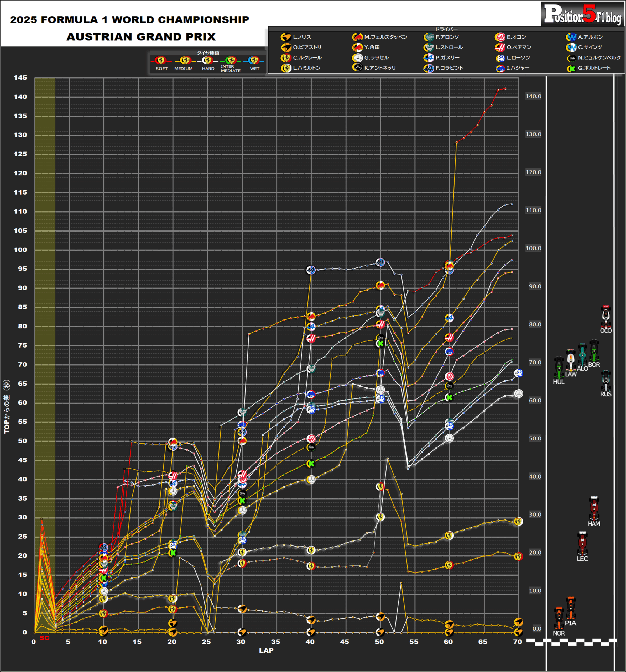Image resolution: width=626 pixels, height=672 pixels.
Task: Select the Ferrari icon beside L.ハミルトン
Action: click(x=286, y=68)
